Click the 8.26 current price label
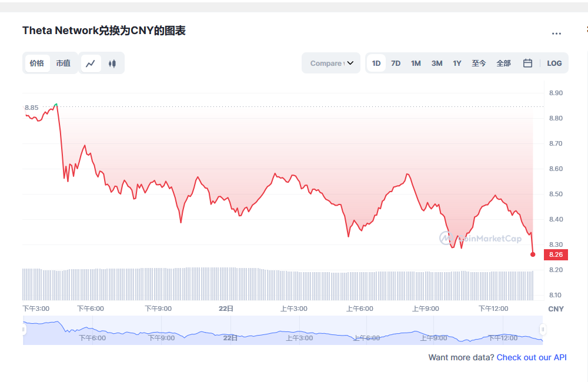Viewport: 588px width, 382px height. tap(556, 254)
